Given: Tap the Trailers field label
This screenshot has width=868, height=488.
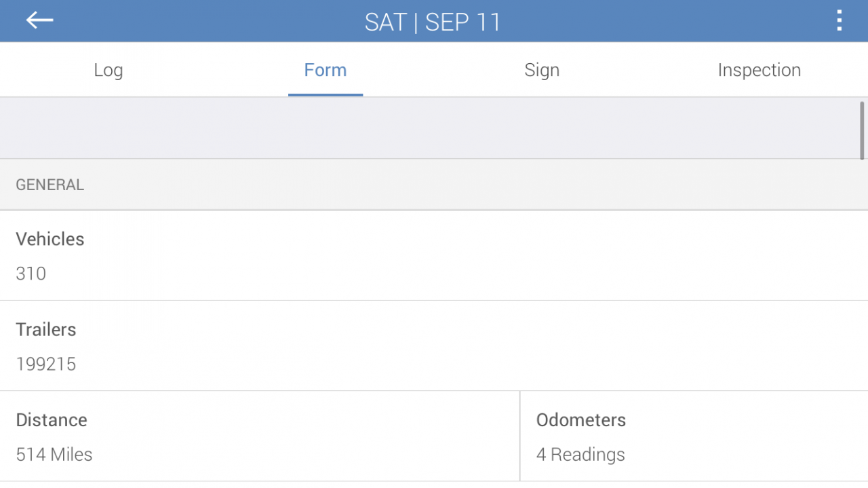Looking at the screenshot, I should point(46,329).
